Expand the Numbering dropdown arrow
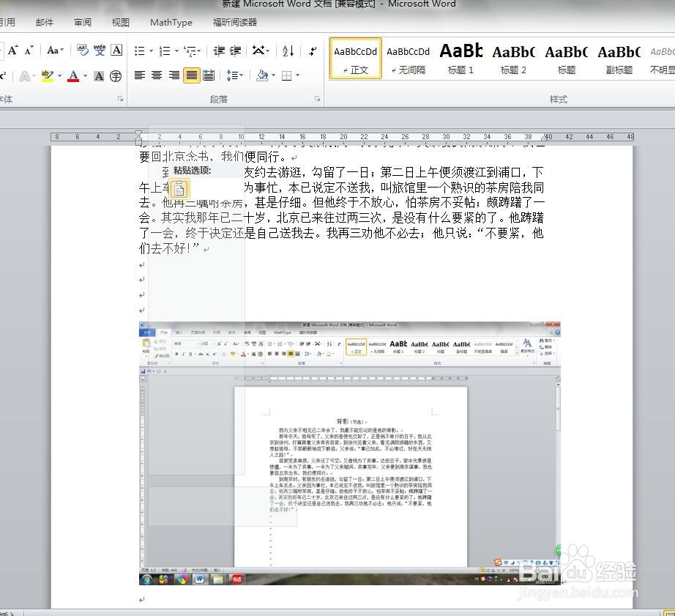 pyautogui.click(x=176, y=51)
